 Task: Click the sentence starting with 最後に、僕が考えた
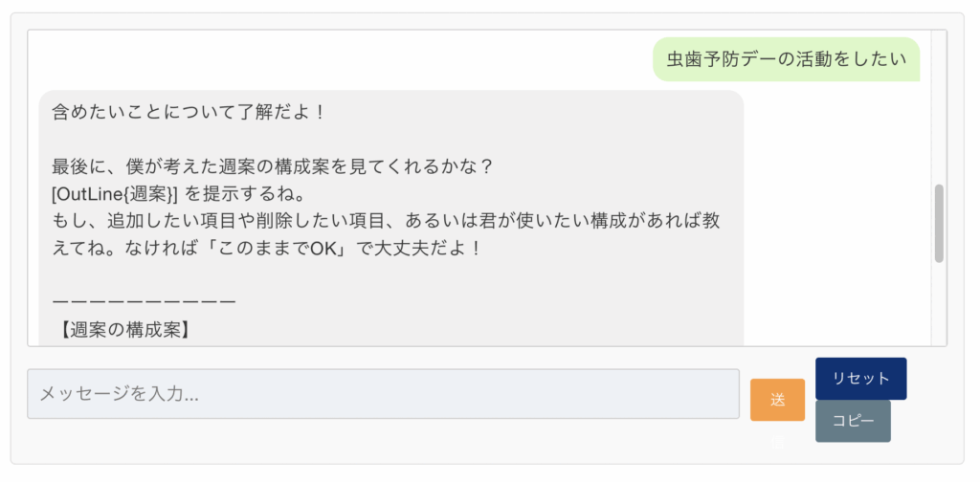(x=273, y=167)
